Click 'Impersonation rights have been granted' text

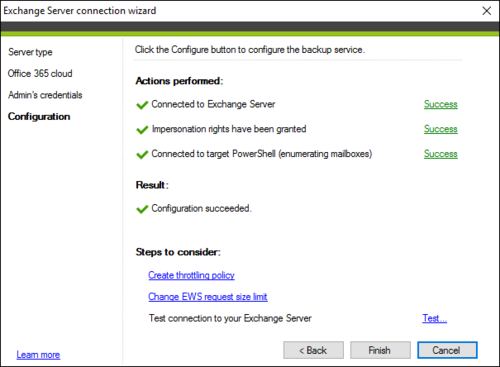[229, 129]
